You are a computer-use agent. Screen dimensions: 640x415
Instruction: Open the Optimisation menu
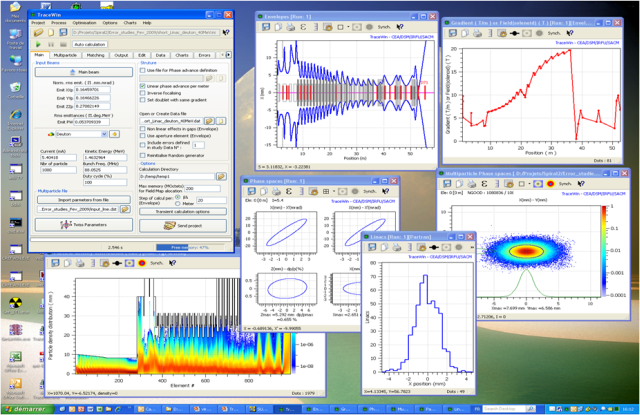pyautogui.click(x=84, y=23)
